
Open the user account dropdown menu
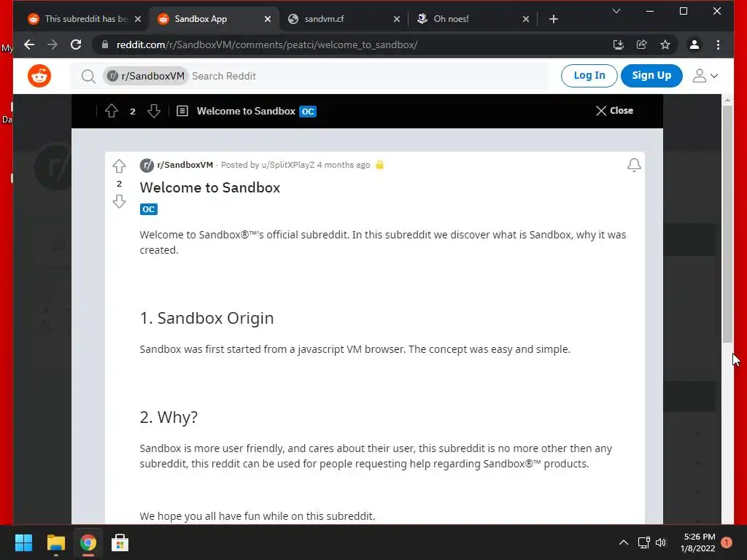[705, 76]
